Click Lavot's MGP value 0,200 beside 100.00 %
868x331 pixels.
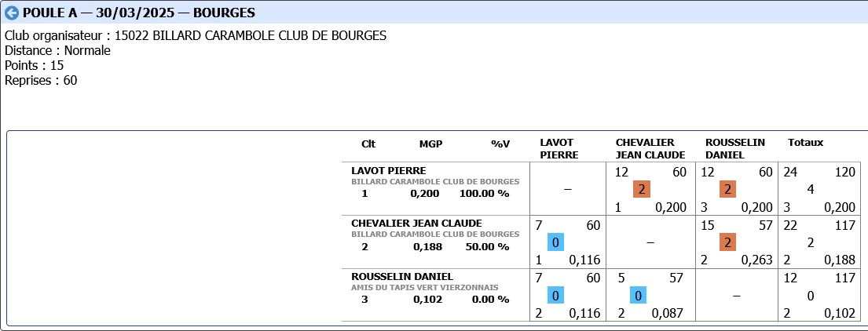click(x=426, y=194)
